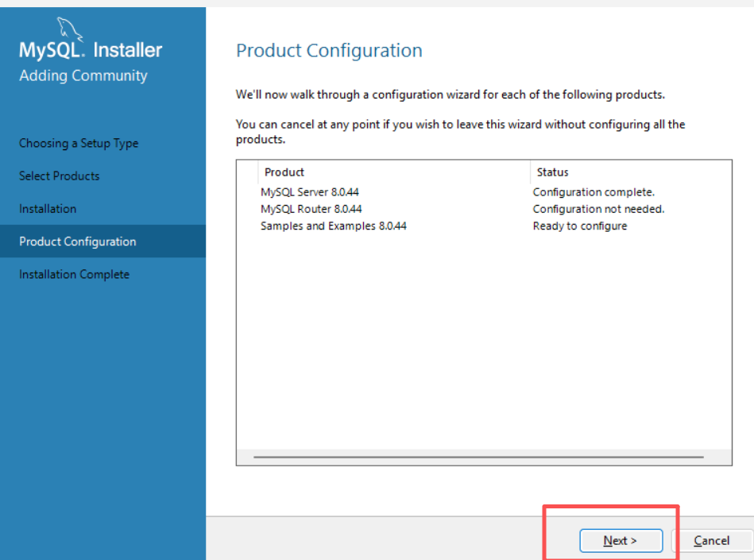Click the Adding Community subtitle text
Image resolution: width=754 pixels, height=560 pixels.
point(83,76)
